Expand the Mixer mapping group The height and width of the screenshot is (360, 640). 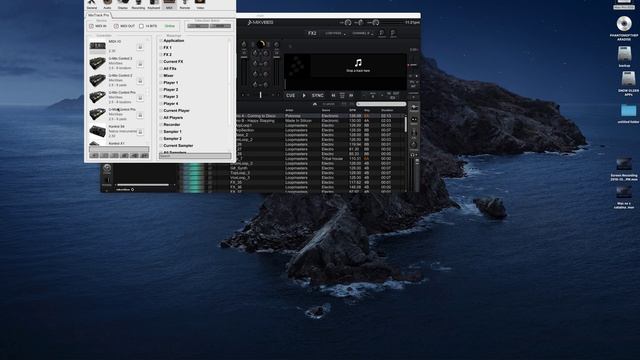(x=161, y=76)
